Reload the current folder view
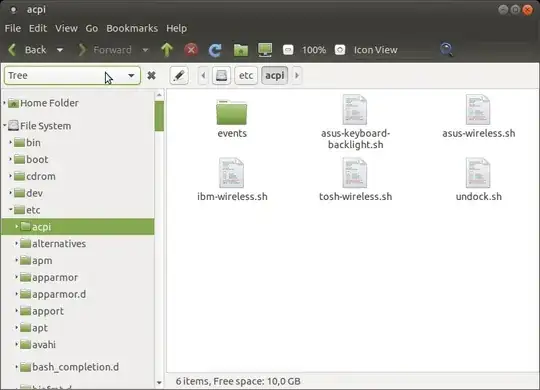540x390 pixels. (x=215, y=50)
